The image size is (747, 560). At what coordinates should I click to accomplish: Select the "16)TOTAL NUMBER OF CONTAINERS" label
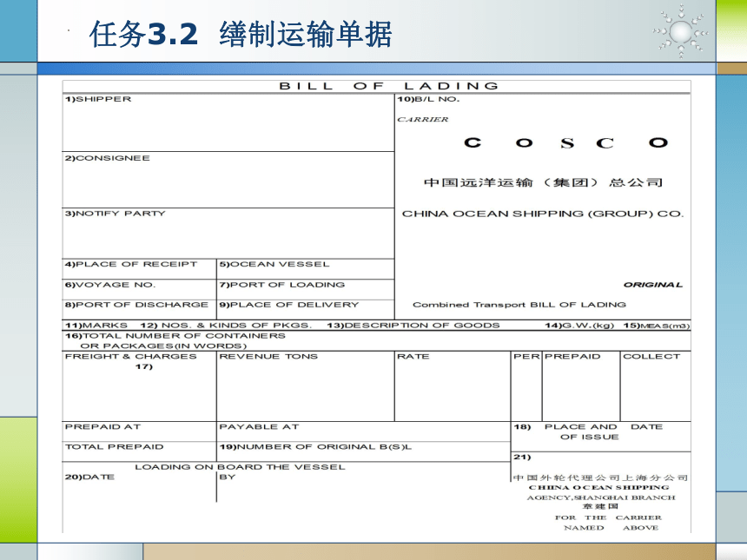click(x=175, y=336)
